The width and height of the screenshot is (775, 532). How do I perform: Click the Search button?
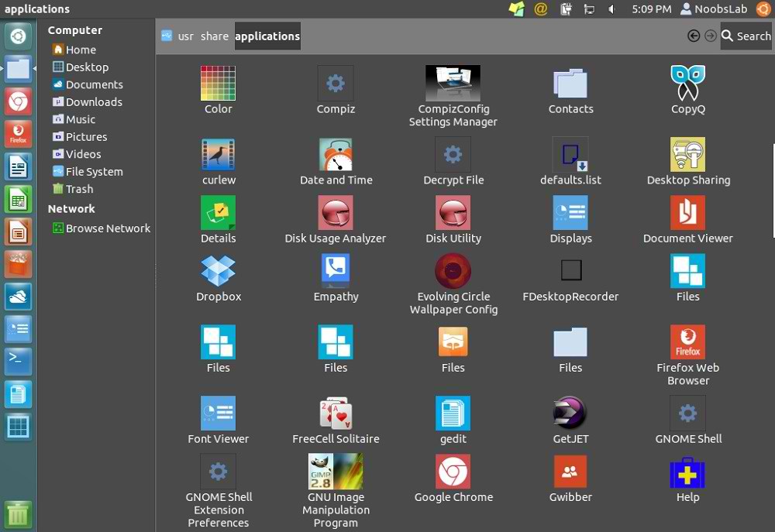[746, 36]
